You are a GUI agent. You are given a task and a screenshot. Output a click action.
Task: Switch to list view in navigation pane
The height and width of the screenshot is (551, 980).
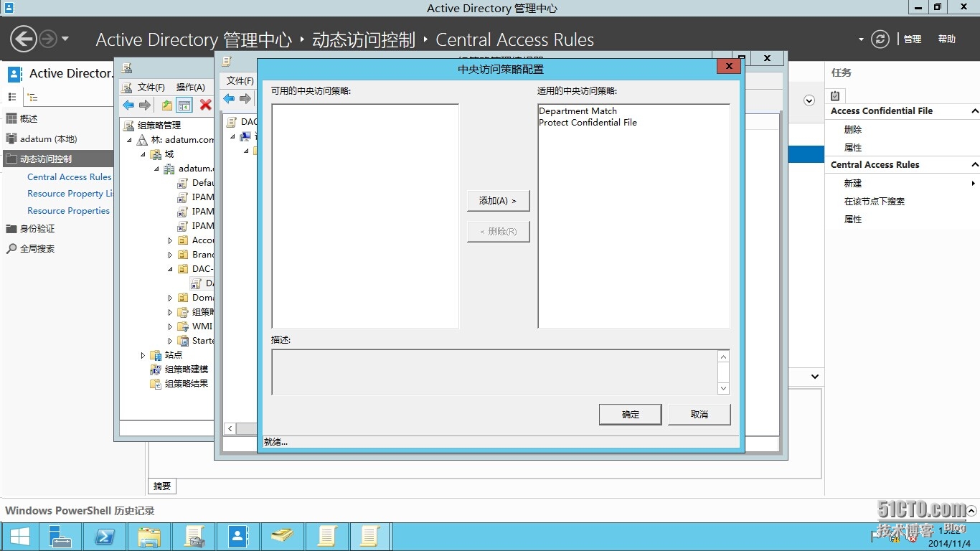tap(12, 97)
